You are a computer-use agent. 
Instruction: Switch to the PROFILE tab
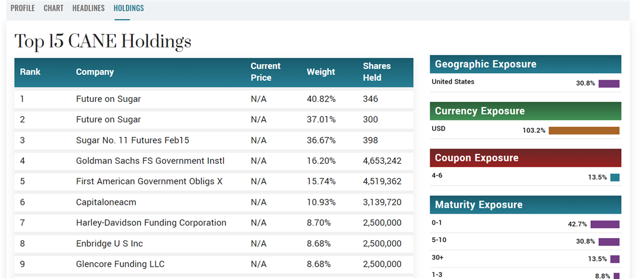[x=22, y=8]
